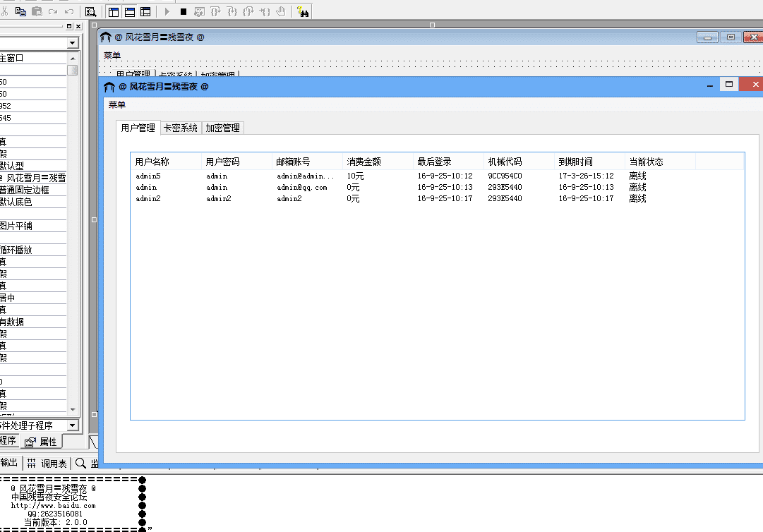Switch to the 卡密系统 tab
This screenshot has width=763, height=532.
[180, 128]
